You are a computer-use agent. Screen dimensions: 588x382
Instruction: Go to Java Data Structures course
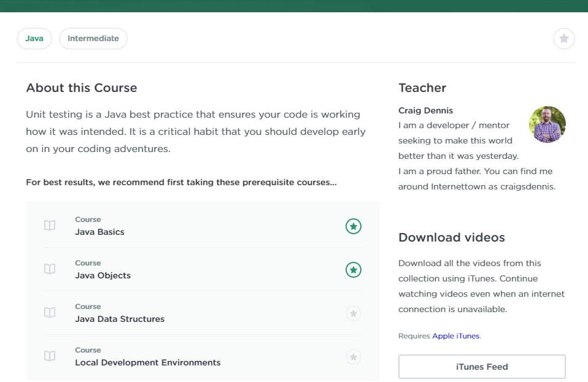coord(120,319)
